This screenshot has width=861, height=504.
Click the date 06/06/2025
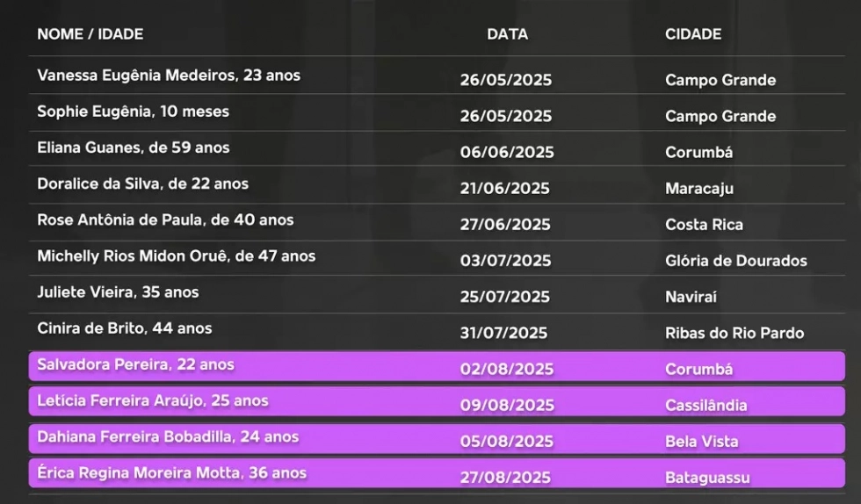(x=507, y=153)
